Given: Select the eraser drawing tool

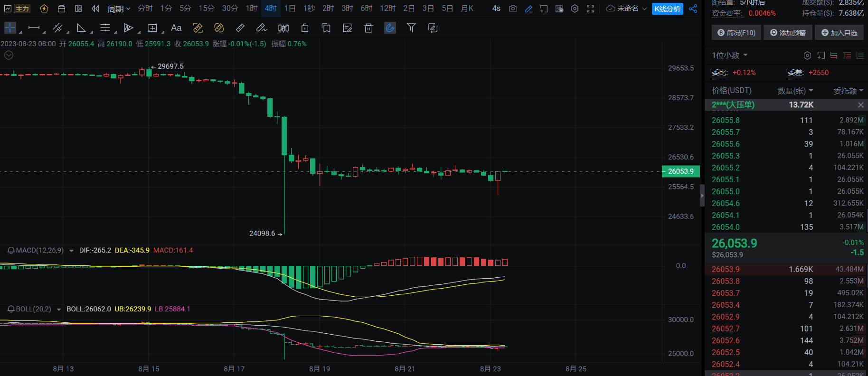Looking at the screenshot, I should (x=240, y=28).
